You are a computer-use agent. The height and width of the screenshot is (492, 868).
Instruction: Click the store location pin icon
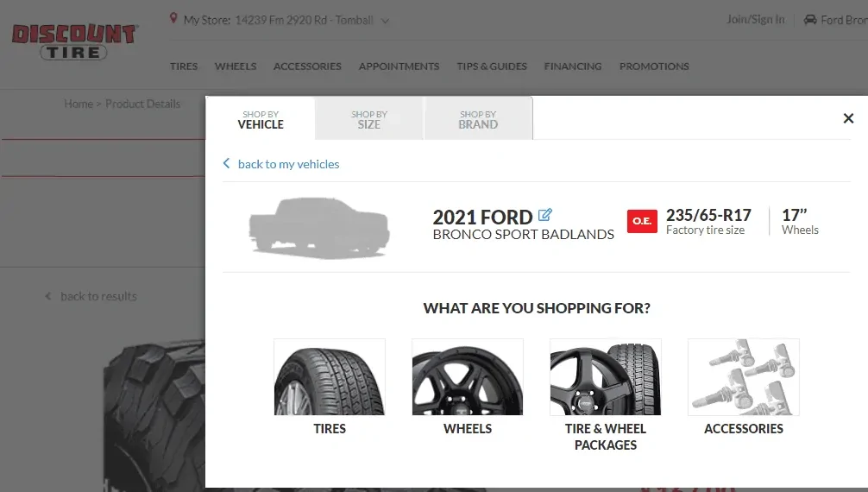(173, 19)
